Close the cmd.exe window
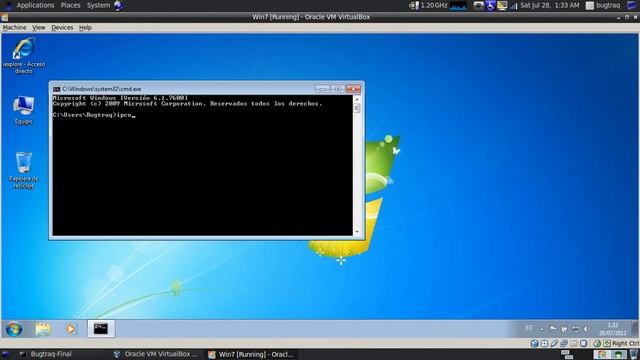 [x=353, y=89]
